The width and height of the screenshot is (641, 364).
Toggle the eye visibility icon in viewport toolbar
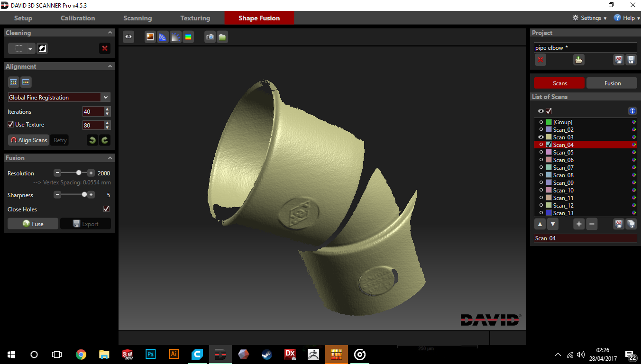point(128,37)
